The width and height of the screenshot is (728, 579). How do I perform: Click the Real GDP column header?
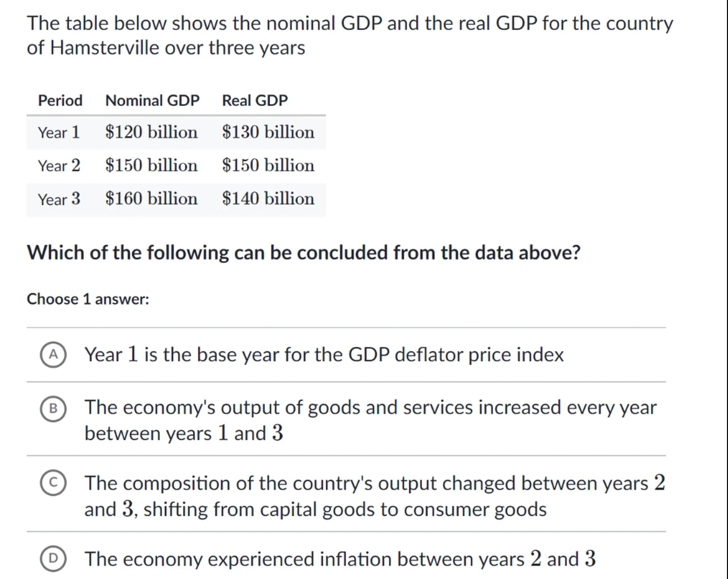pyautogui.click(x=255, y=101)
